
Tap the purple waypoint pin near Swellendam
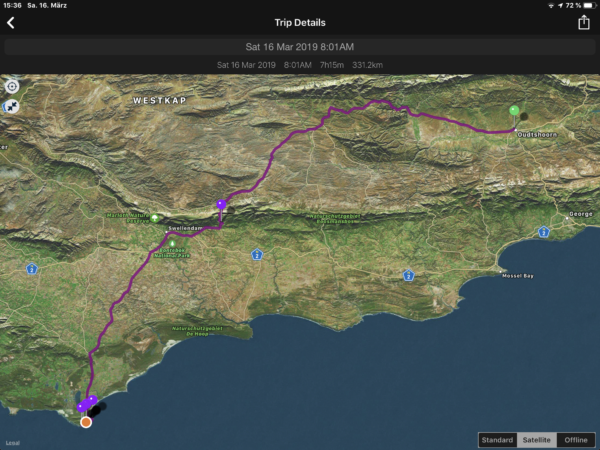(x=221, y=204)
